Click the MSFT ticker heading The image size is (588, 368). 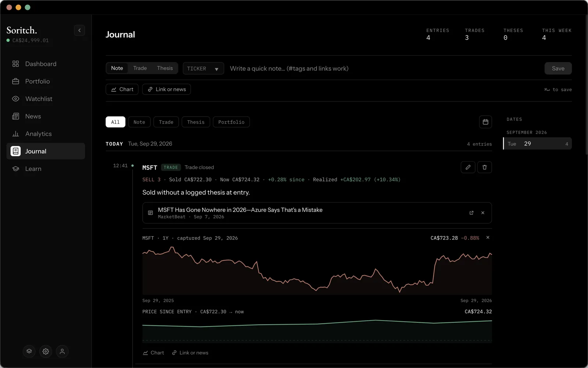coord(150,167)
